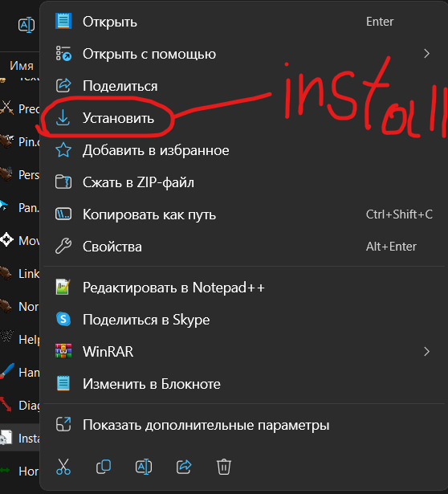Click the Delete trash icon
448x494 pixels.
(224, 467)
